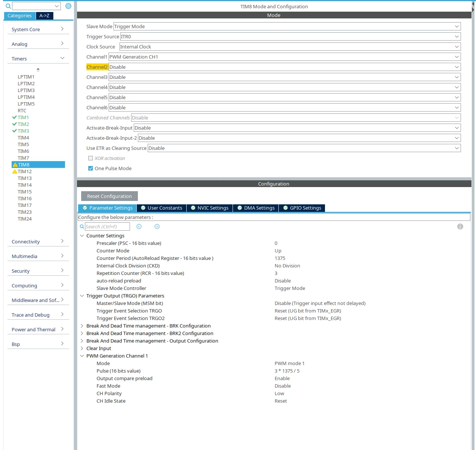Switch to the NVIC Settings tab
Screen dimensions: 476x450
pos(210,208)
